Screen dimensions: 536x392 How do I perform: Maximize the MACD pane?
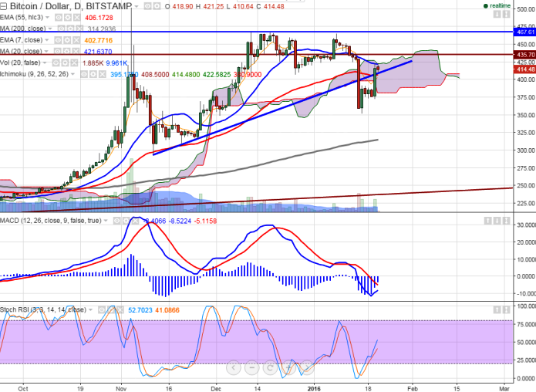tap(506, 221)
